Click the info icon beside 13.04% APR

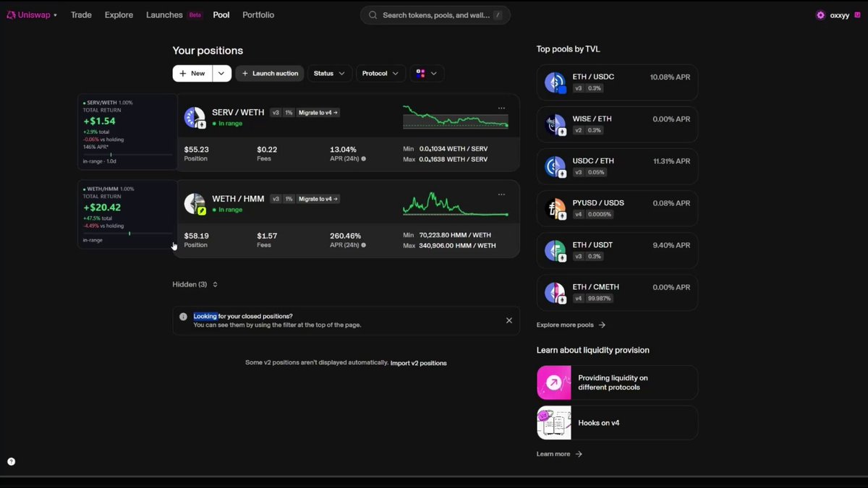363,158
